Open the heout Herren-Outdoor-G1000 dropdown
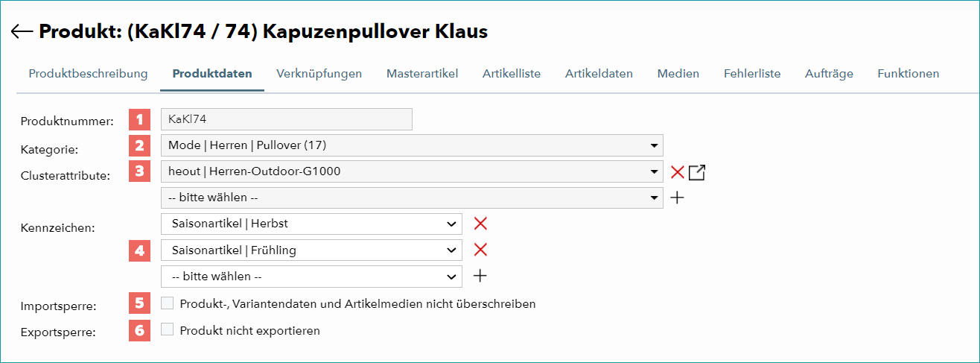Image resolution: width=980 pixels, height=363 pixels. click(x=412, y=171)
